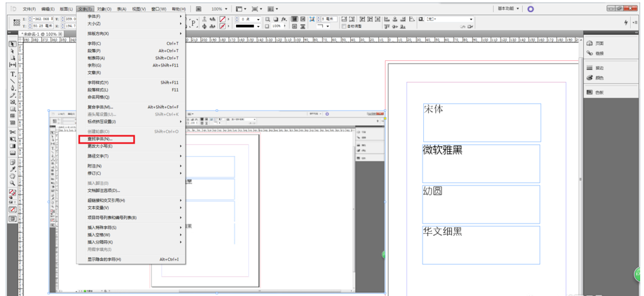Open the 对象(O) menu
The image size is (644, 296).
(105, 9)
